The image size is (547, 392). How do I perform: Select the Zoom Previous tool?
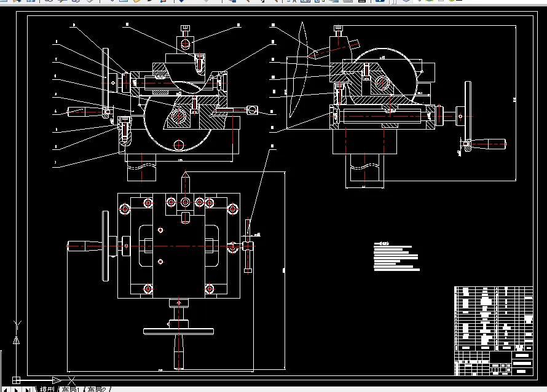click(x=277, y=2)
